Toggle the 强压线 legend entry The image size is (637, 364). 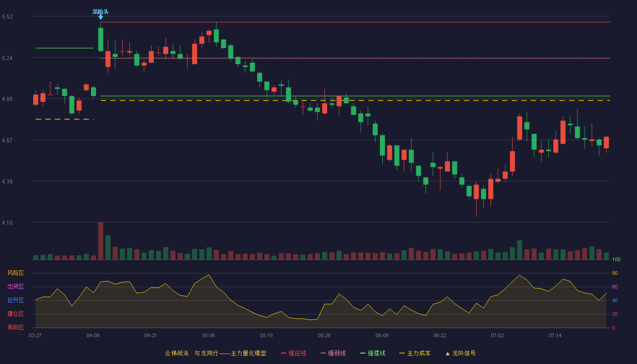(x=293, y=353)
